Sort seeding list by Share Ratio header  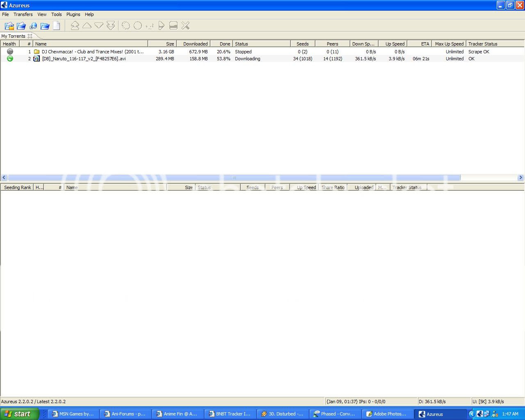[x=333, y=187]
